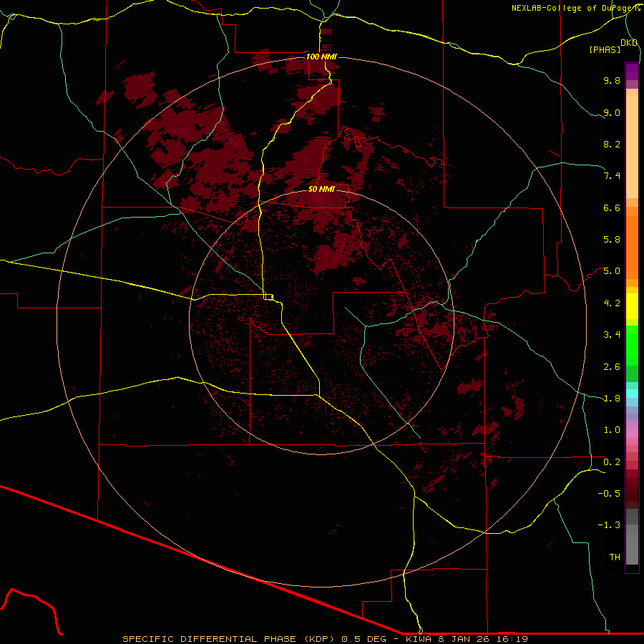Click the 3.4 value on color scale
Viewport: 644px width, 644px height.
[612, 335]
